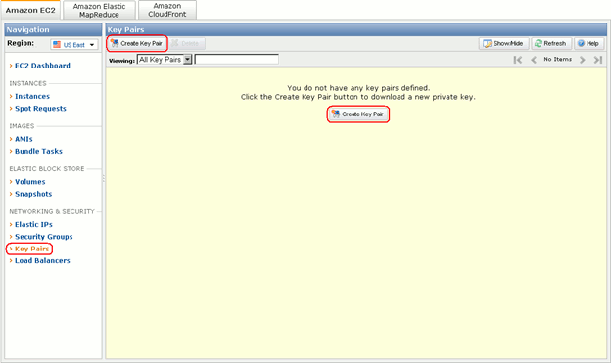Open the Help button
This screenshot has height=364, width=612.
(588, 43)
